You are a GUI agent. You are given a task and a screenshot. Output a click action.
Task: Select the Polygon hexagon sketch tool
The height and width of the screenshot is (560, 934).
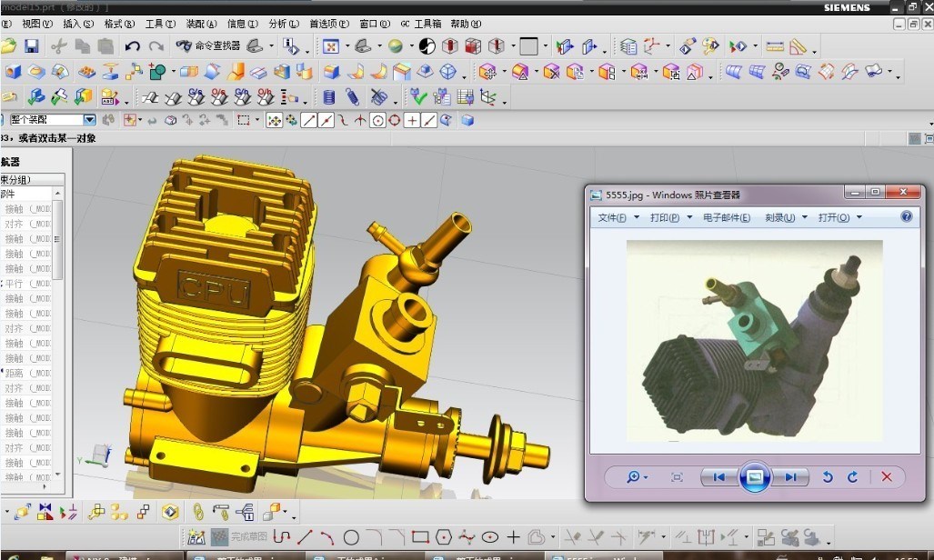pos(444,536)
